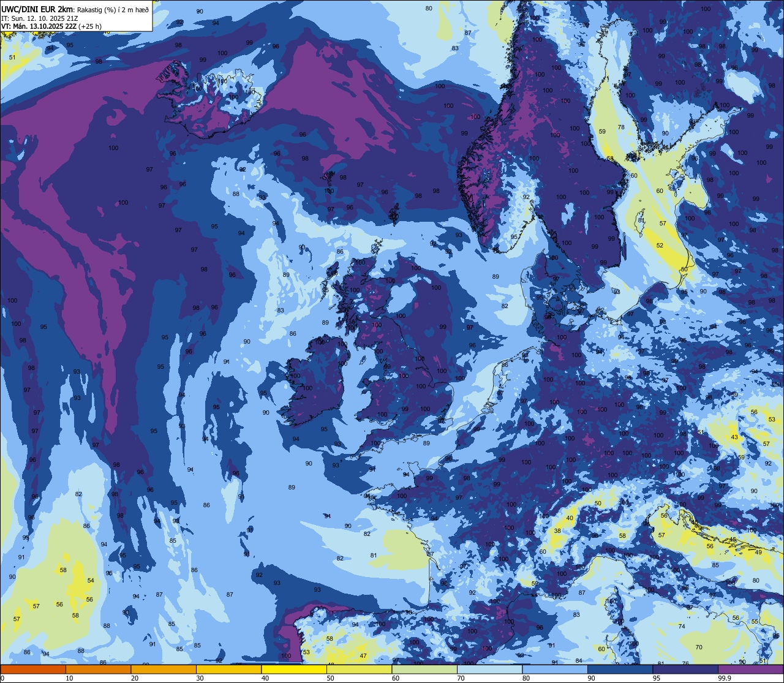Click the 'VT: Mán. 13.10.2025 22Z' valid time line
This screenshot has width=784, height=683.
click(x=38, y=26)
